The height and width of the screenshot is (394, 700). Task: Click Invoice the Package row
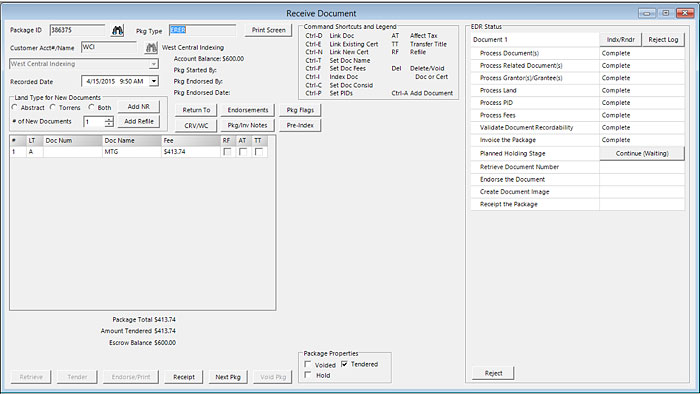coord(577,140)
